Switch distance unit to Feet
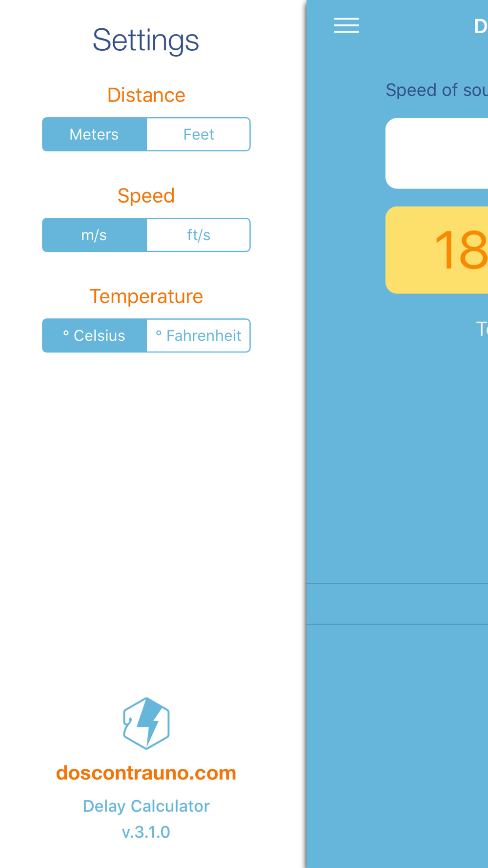 [199, 134]
